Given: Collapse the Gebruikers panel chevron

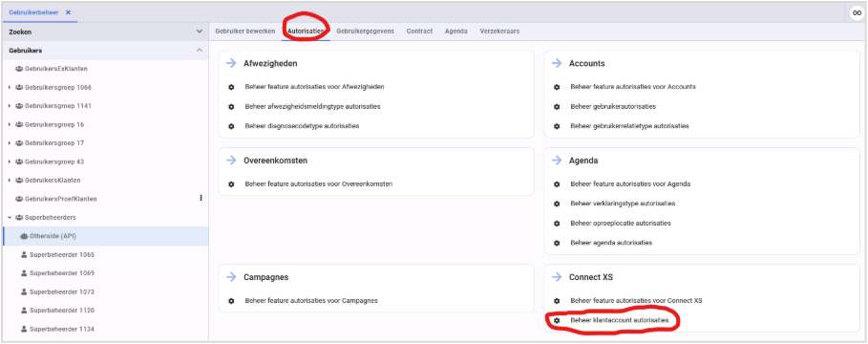Looking at the screenshot, I should (200, 51).
